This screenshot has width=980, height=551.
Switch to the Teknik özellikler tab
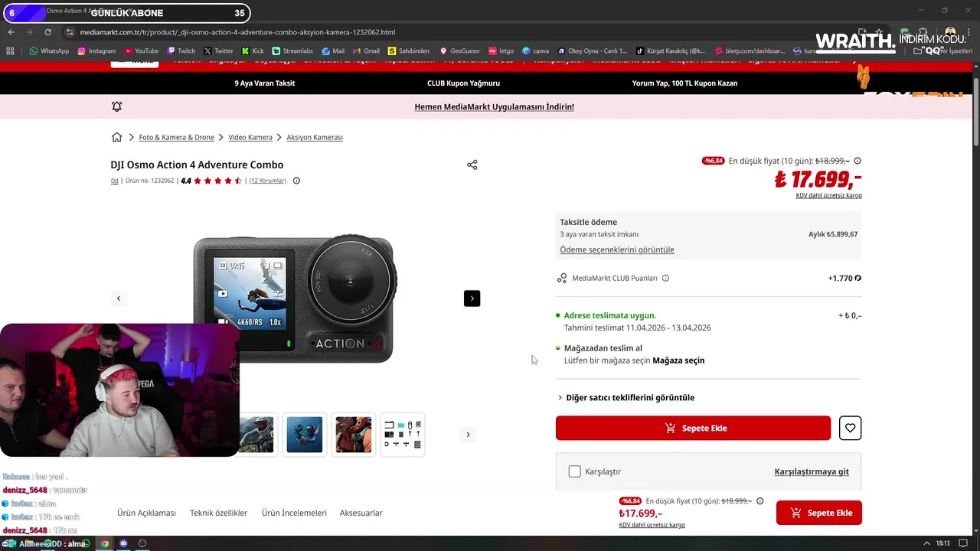219,513
